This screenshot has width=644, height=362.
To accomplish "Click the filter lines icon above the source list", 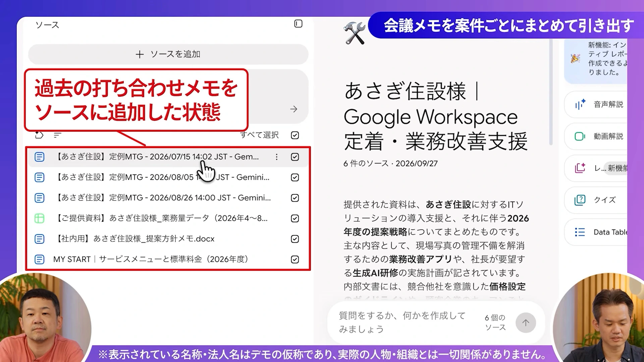I will (57, 135).
